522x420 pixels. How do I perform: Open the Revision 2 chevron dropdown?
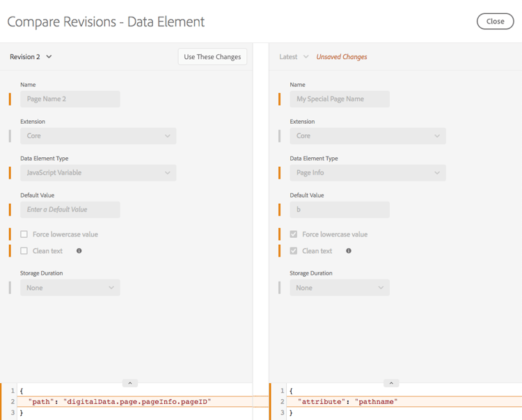coord(49,56)
